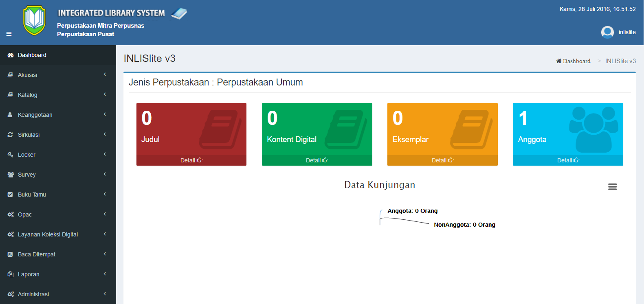Screen dimensions: 644x304
Task: Open the chart context menu icon
Action: [612, 187]
